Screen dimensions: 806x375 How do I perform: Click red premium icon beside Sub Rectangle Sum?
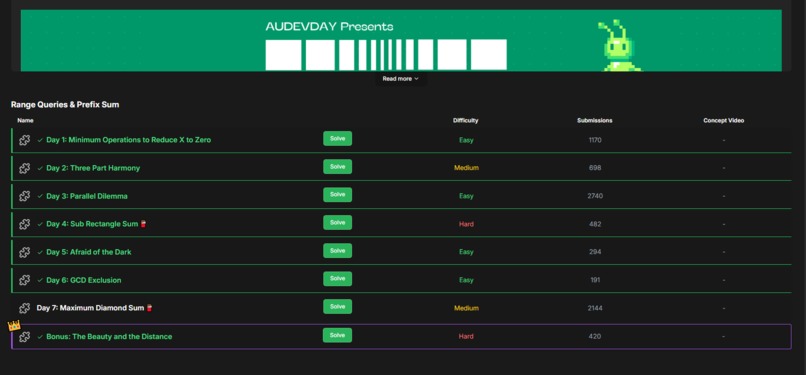point(143,224)
